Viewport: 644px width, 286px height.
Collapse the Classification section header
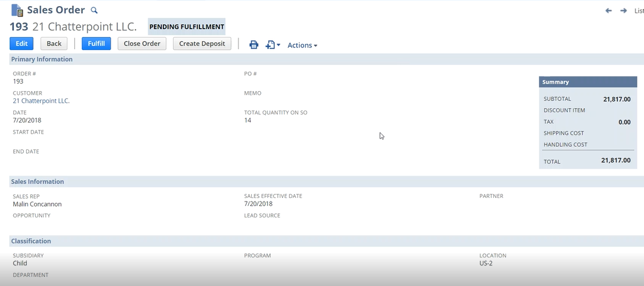[31, 241]
